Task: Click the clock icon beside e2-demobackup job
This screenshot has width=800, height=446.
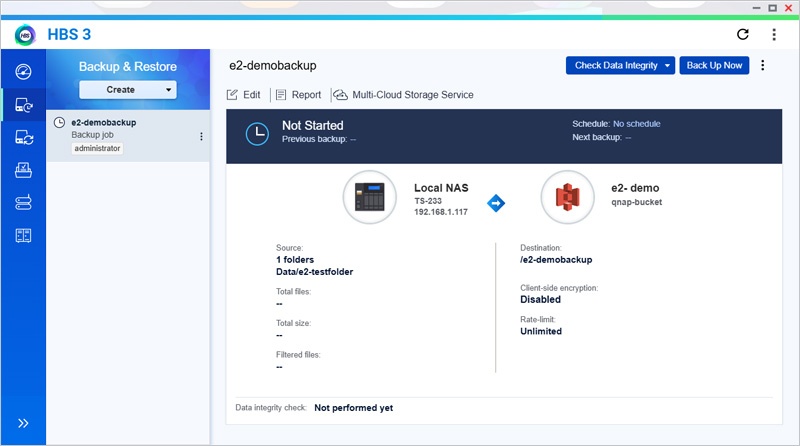Action: click(60, 122)
